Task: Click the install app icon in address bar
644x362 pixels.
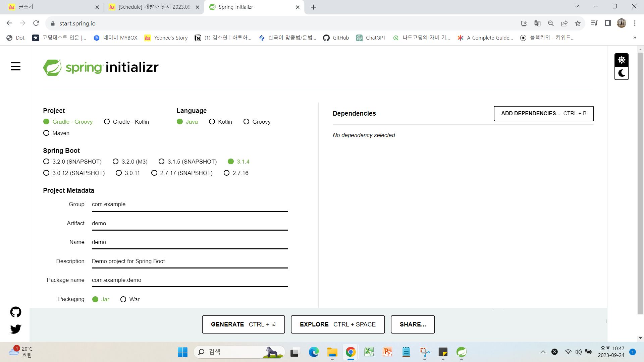Action: pyautogui.click(x=524, y=23)
